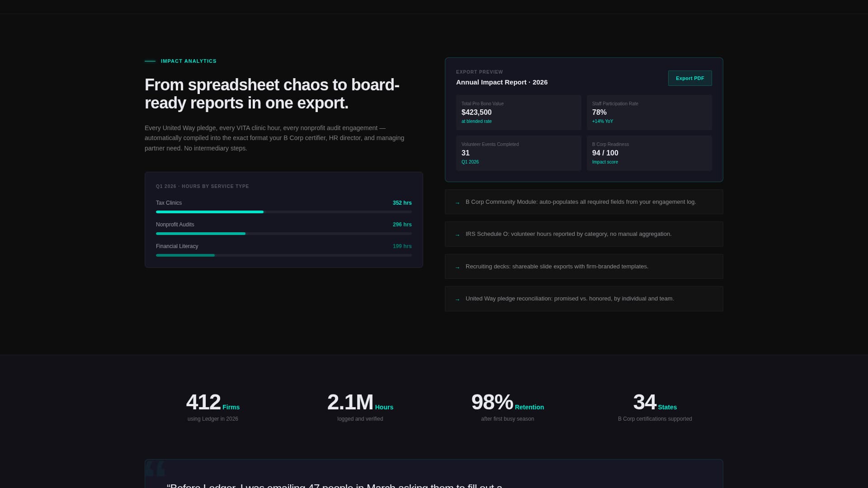868x488 pixels.
Task: Click the IRS Schedule O row text
Action: (x=568, y=234)
